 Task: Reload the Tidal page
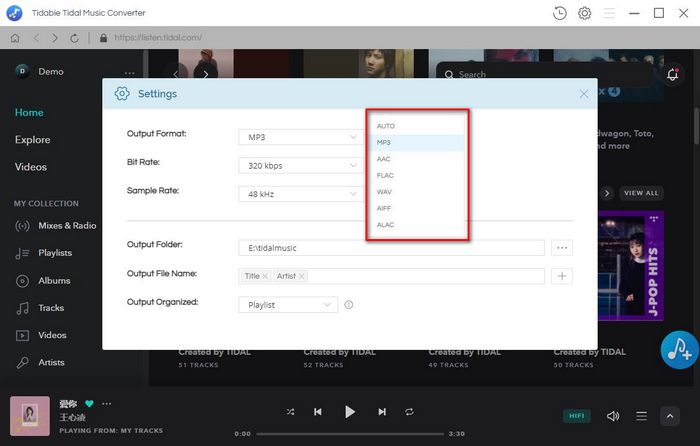(x=74, y=38)
